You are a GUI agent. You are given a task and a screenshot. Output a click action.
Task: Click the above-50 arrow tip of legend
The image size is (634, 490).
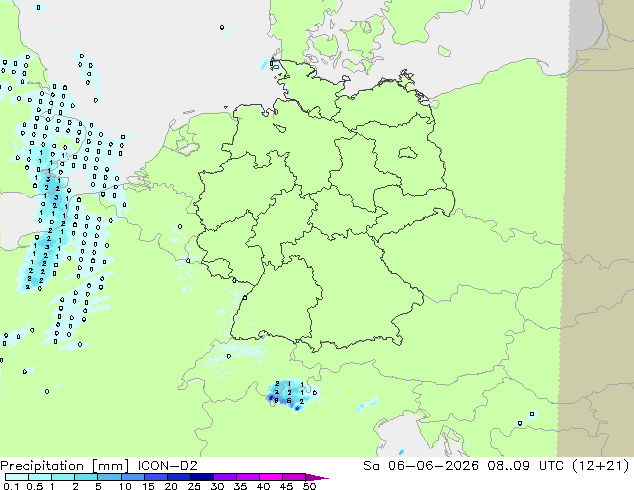pyautogui.click(x=317, y=477)
